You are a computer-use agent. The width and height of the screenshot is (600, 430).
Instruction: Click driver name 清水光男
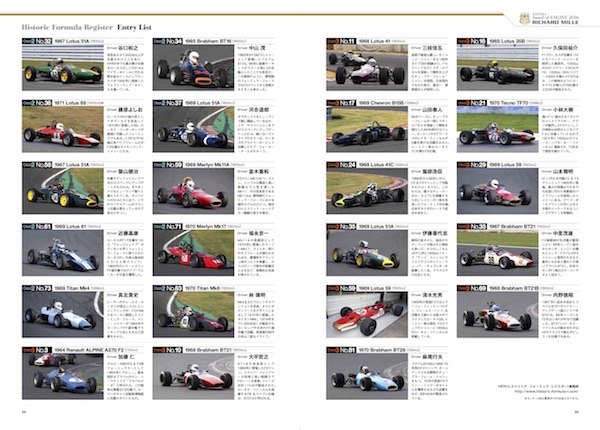(x=432, y=295)
